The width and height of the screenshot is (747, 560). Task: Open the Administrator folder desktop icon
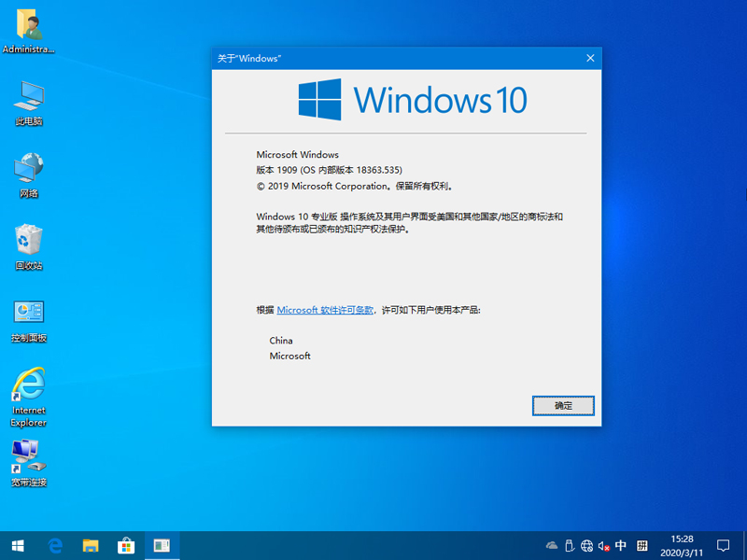(29, 31)
